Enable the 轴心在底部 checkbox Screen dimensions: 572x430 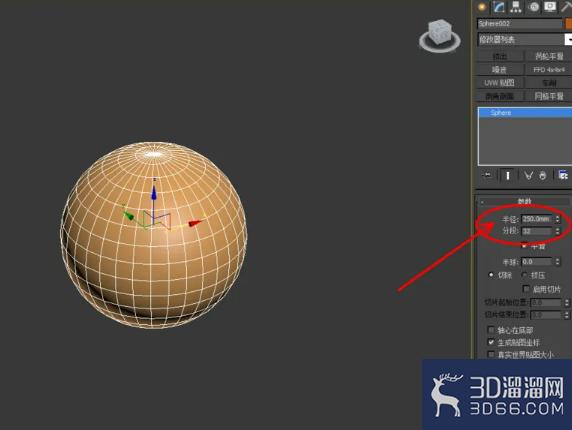(x=491, y=330)
